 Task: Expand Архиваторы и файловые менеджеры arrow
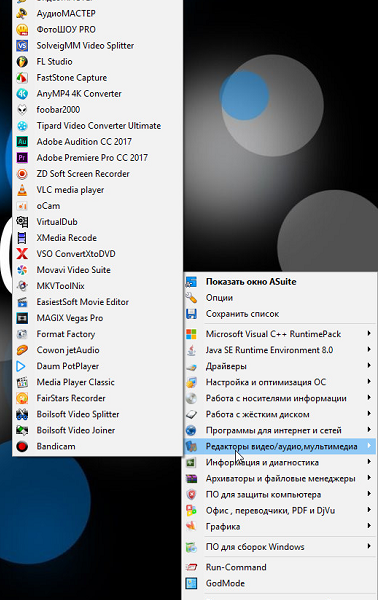[x=369, y=478]
